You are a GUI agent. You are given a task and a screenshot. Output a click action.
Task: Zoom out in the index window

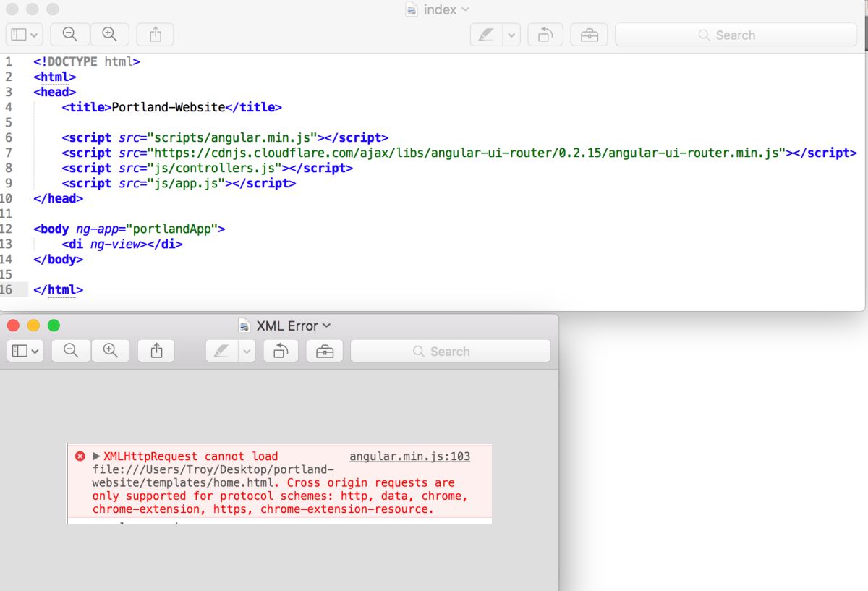pos(70,35)
